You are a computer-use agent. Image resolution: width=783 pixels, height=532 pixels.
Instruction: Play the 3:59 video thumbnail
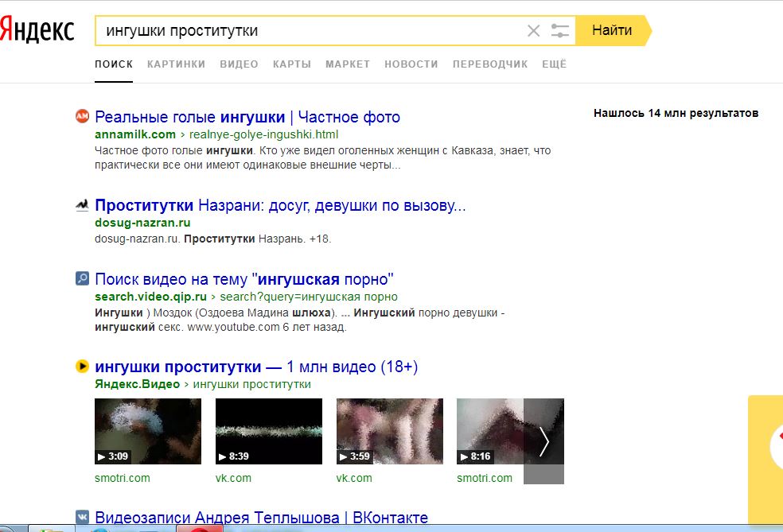[389, 431]
